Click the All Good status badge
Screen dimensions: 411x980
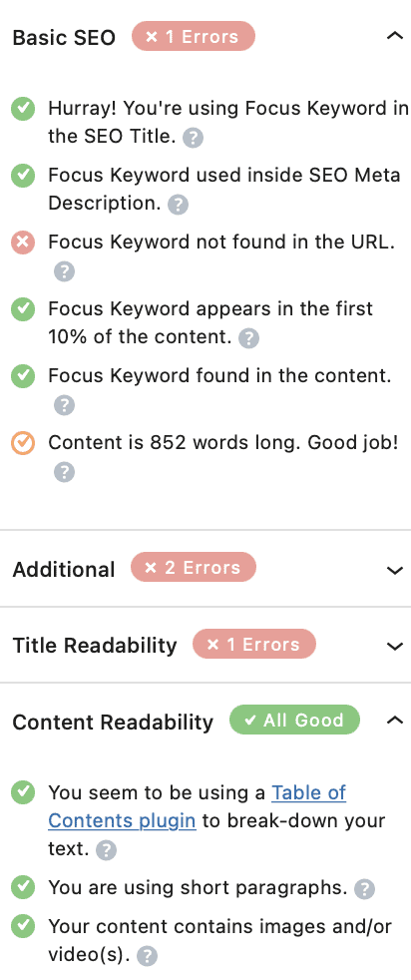pos(295,720)
